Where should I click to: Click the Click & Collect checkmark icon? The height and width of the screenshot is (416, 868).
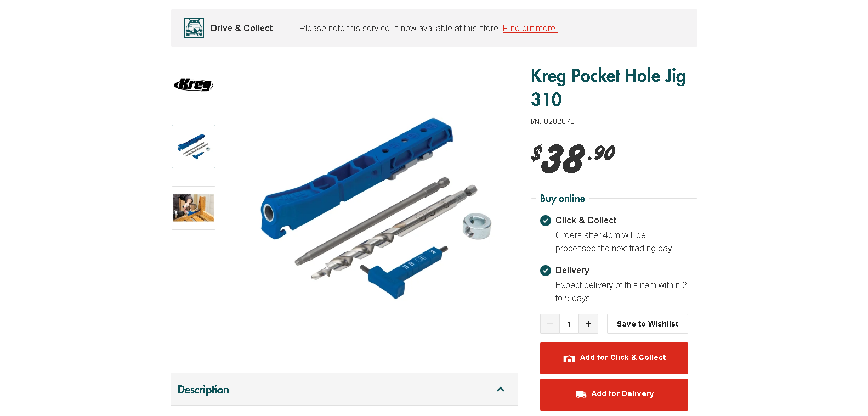pyautogui.click(x=546, y=221)
